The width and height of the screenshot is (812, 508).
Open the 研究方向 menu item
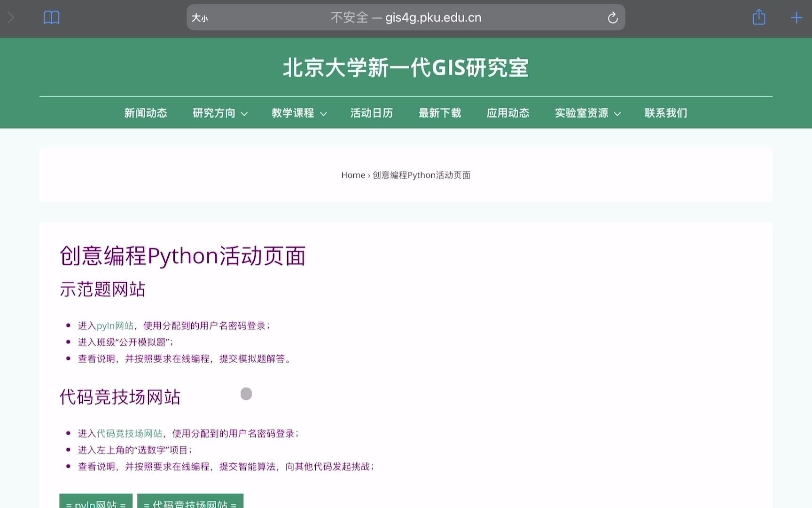pyautogui.click(x=214, y=113)
